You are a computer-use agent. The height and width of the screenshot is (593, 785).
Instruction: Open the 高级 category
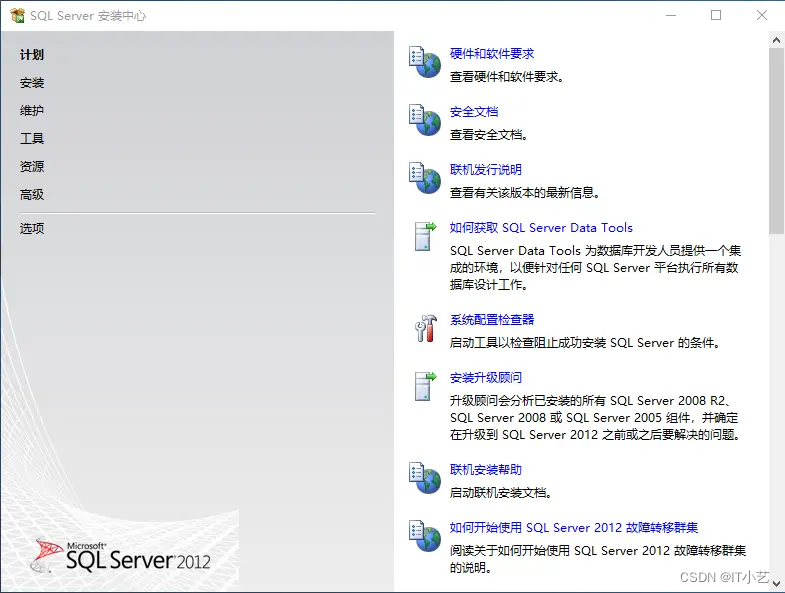pos(32,194)
